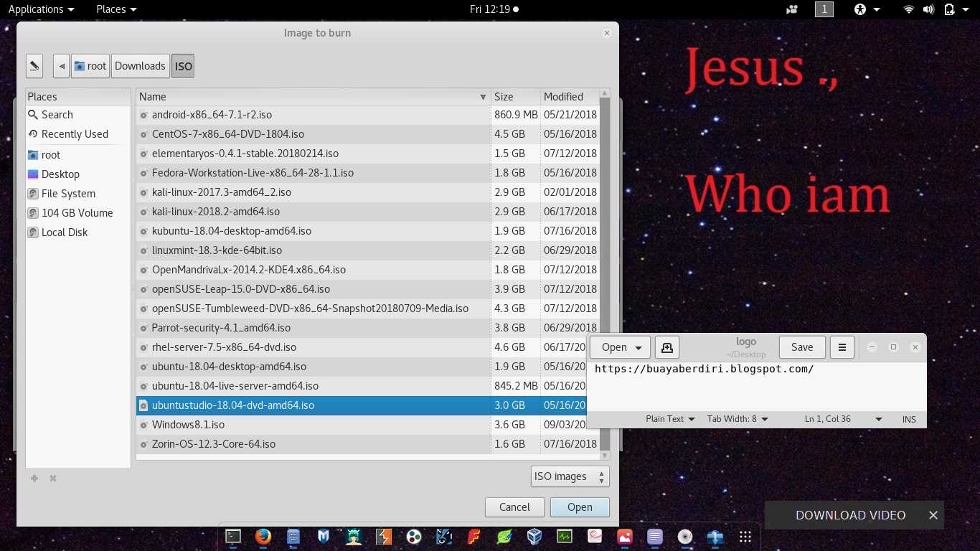
Task: Dismiss the DOWNLOAD VIDEO banner
Action: pyautogui.click(x=933, y=515)
